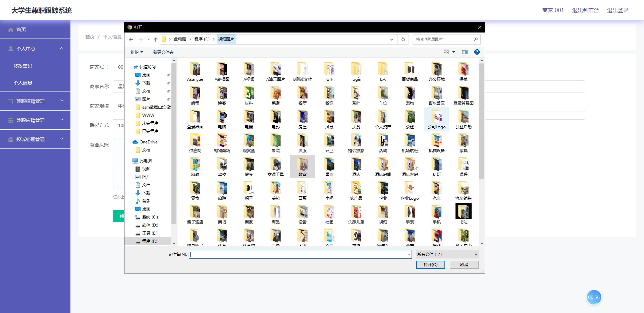Viewport: 644px width, 313px height.
Task: Refresh the folder listing
Action: 403,40
